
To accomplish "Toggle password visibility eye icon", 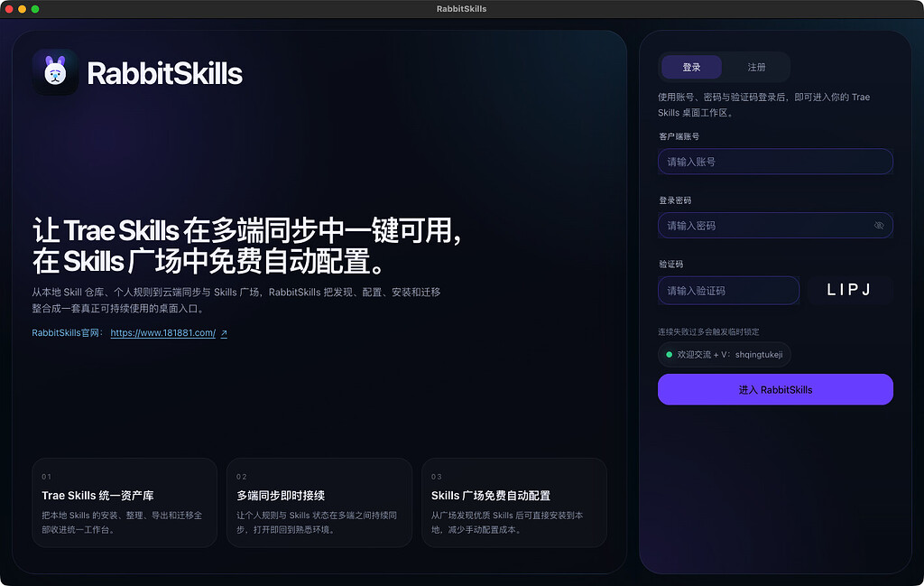I will 879,226.
